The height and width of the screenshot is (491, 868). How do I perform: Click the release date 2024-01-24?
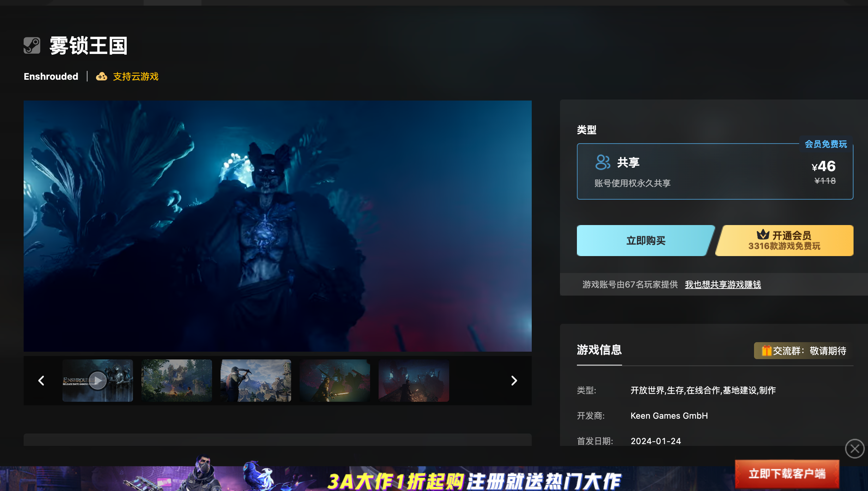[656, 441]
